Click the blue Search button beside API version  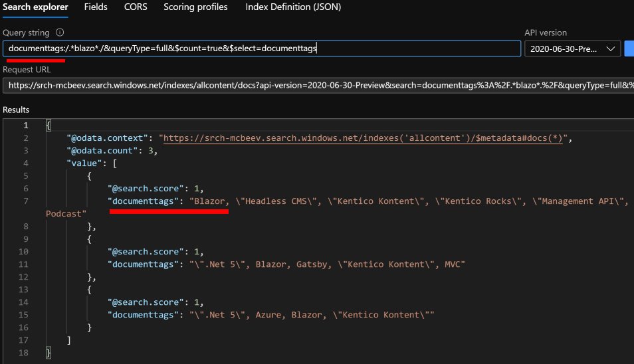pos(629,48)
